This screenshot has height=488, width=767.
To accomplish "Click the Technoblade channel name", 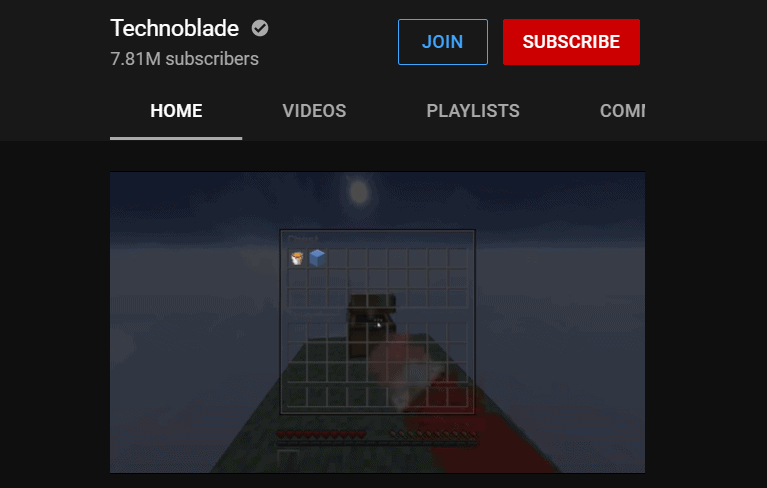I will tap(175, 28).
